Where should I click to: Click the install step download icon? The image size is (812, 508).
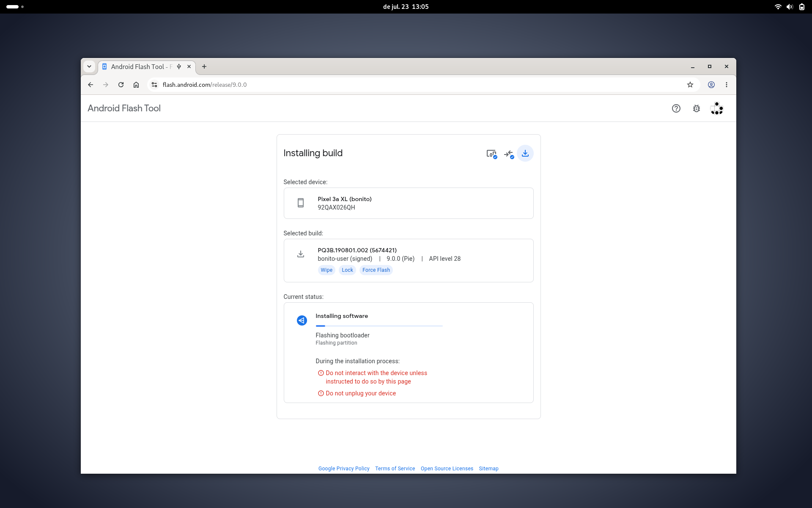(525, 153)
